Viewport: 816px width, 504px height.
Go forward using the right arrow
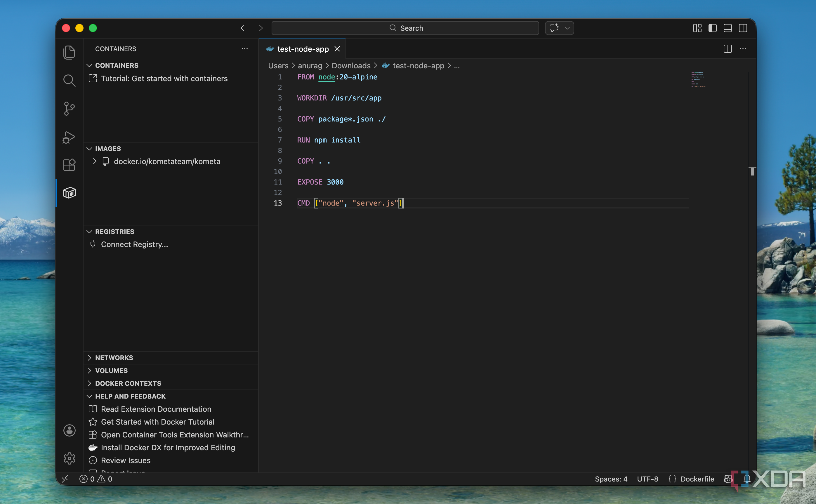coord(259,28)
